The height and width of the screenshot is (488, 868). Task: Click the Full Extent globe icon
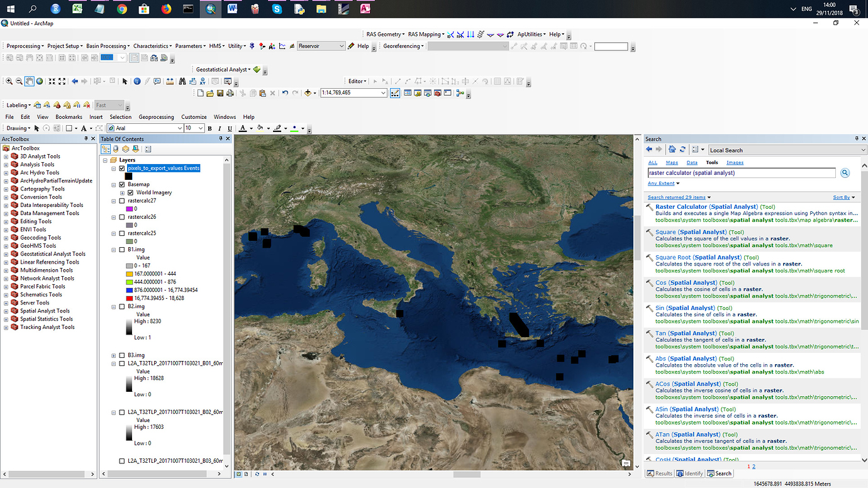[39, 81]
